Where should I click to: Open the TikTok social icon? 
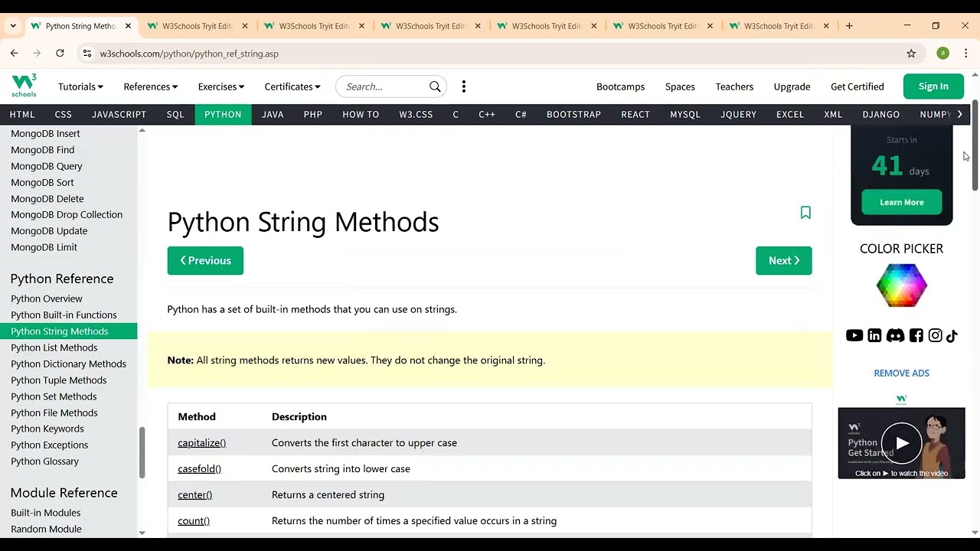point(952,335)
